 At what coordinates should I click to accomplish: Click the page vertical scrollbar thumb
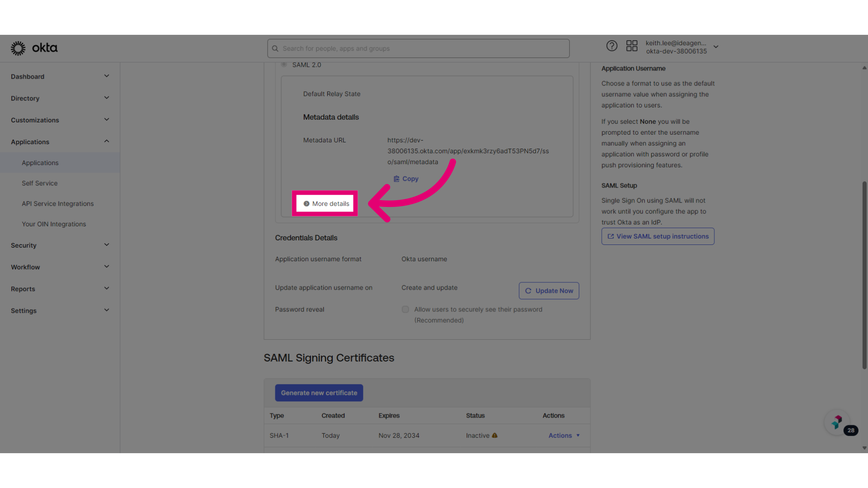pyautogui.click(x=864, y=276)
